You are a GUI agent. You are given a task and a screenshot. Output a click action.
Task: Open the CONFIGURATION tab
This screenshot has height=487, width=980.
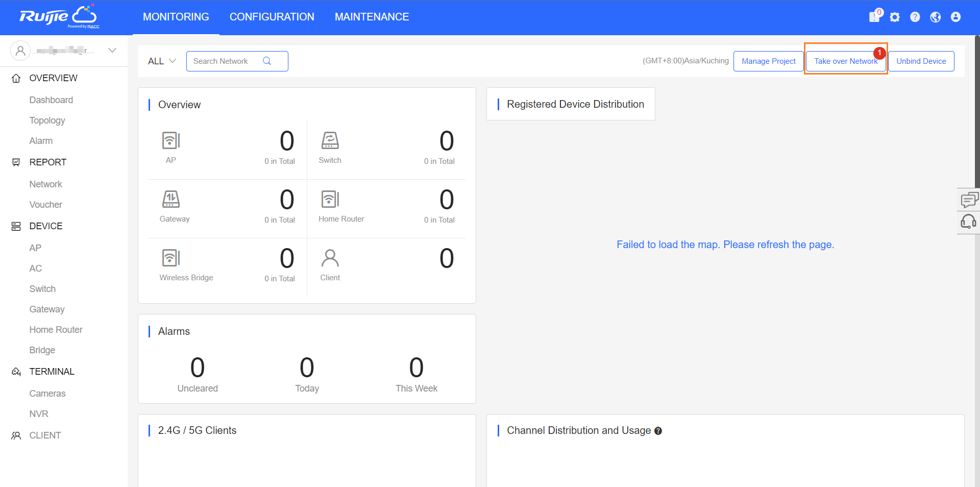pyautogui.click(x=272, y=17)
